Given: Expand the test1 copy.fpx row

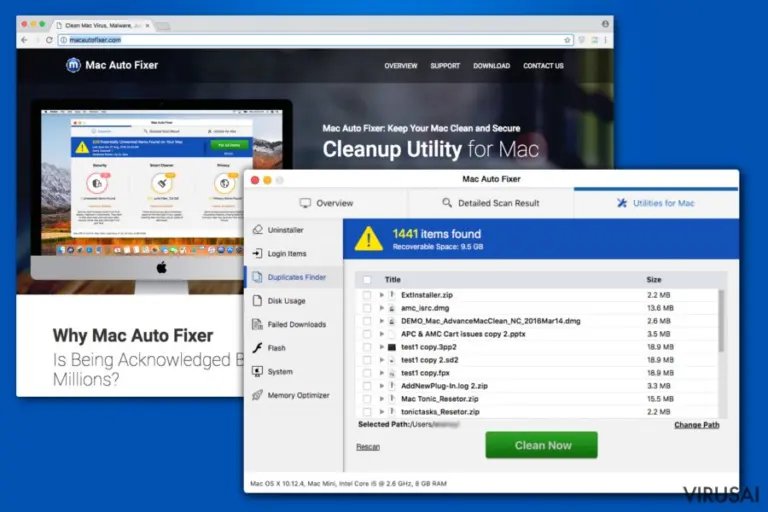Looking at the screenshot, I should [382, 373].
